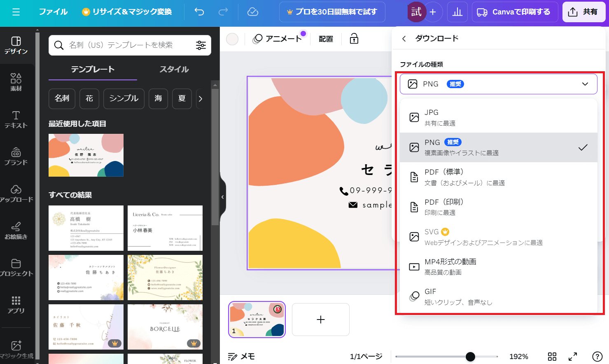Open the background color swatch
Screen dimensions: 609x364
(232, 39)
